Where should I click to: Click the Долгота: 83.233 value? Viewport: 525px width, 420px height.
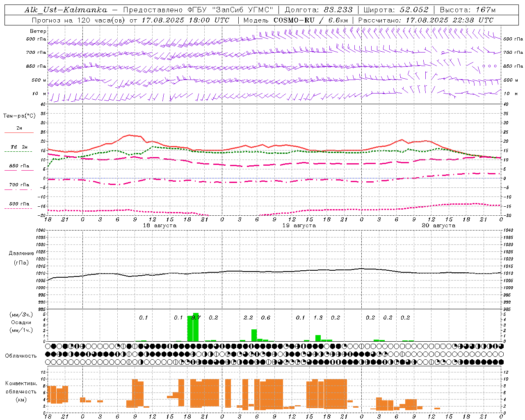tap(319, 10)
